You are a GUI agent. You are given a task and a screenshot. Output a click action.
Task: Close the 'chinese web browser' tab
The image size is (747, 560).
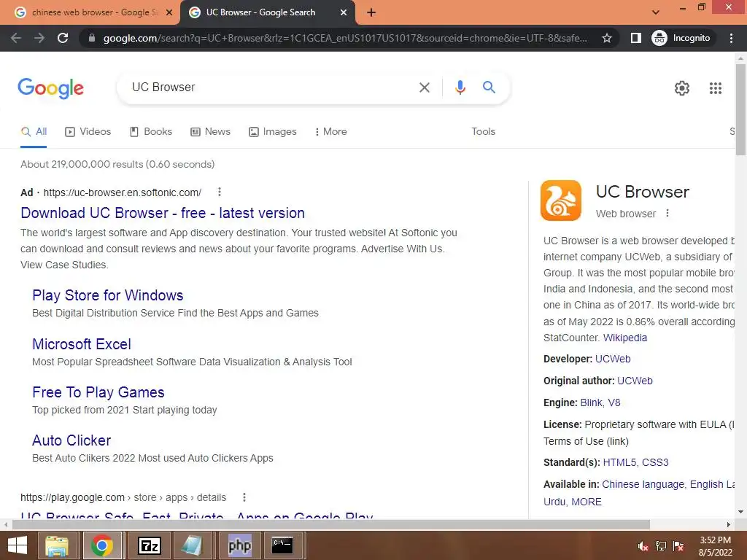tap(169, 12)
